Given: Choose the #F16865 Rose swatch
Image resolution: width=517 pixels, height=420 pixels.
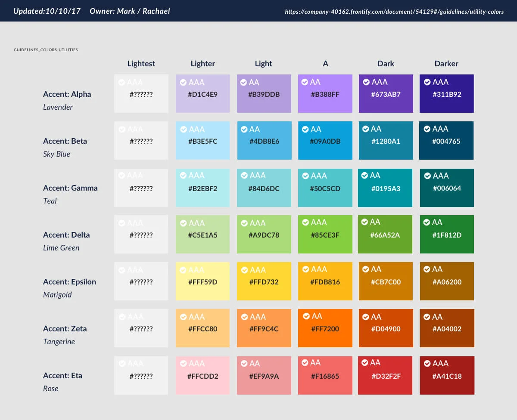Looking at the screenshot, I should (x=325, y=375).
